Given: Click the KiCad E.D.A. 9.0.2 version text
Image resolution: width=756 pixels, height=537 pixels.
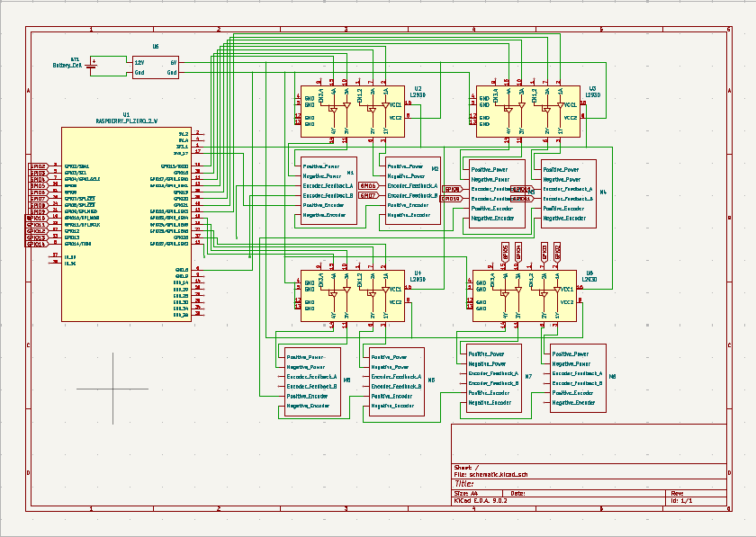Looking at the screenshot, I should click(481, 502).
